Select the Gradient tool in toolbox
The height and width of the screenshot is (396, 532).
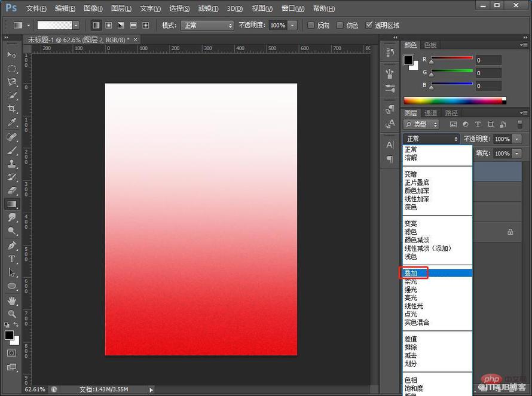12,204
